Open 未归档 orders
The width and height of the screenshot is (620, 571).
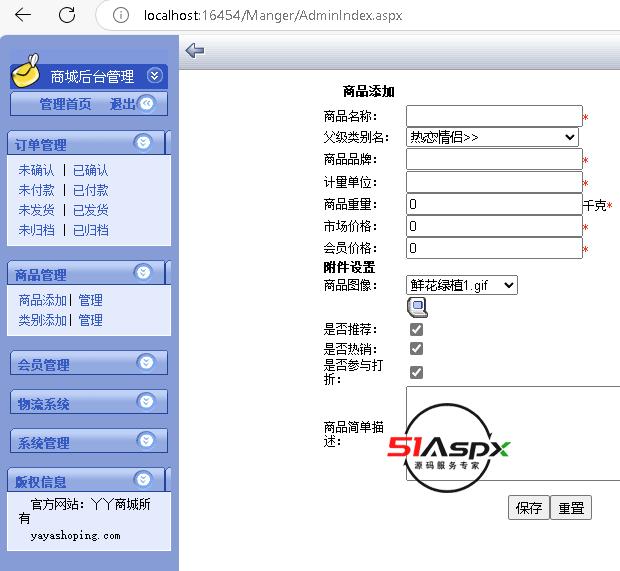click(36, 230)
